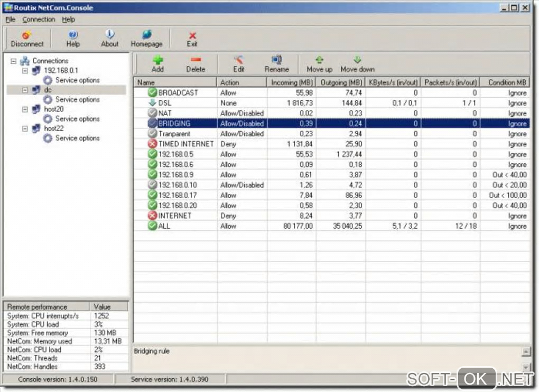Open the File menu
This screenshot has height=392, width=539.
pyautogui.click(x=11, y=20)
